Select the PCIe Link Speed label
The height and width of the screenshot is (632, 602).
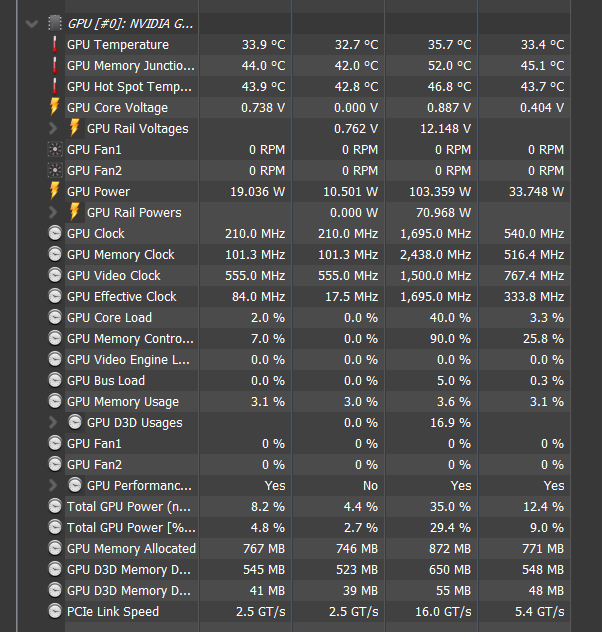pyautogui.click(x=113, y=612)
